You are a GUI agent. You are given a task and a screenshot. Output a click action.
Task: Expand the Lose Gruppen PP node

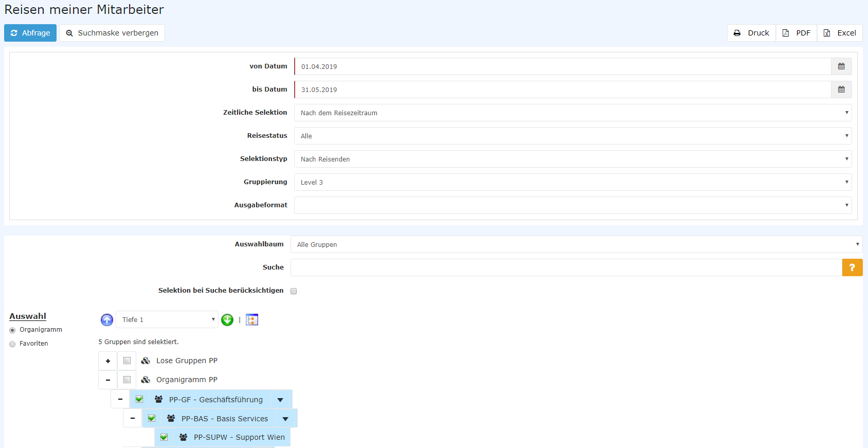pyautogui.click(x=108, y=361)
